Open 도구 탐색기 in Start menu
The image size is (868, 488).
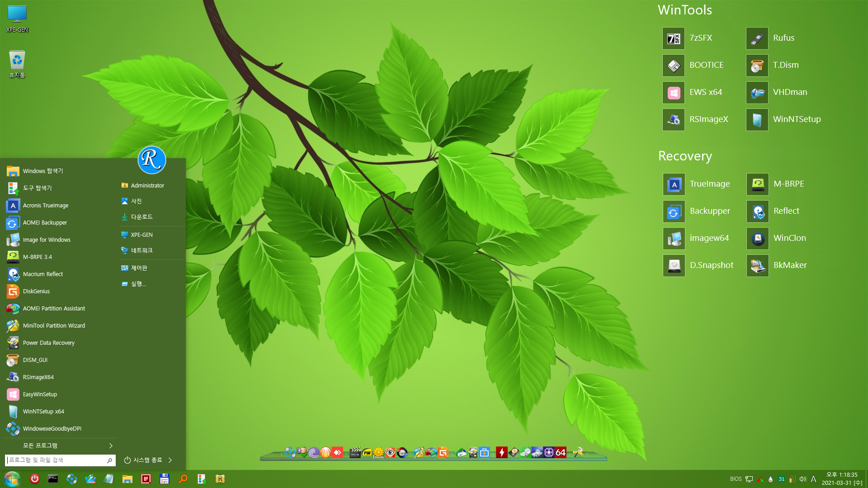pyautogui.click(x=61, y=188)
